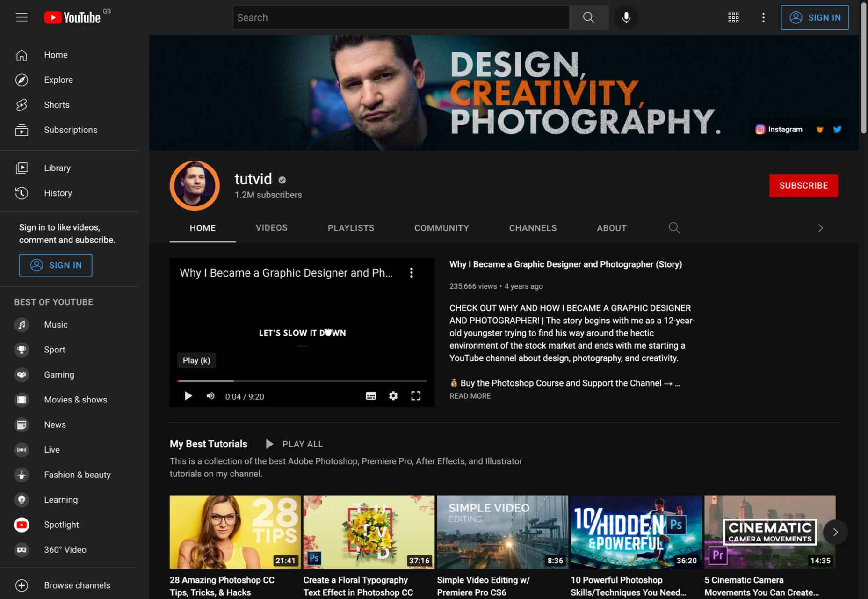Open Fashion & beauty category
The width and height of the screenshot is (868, 599).
pos(70,475)
